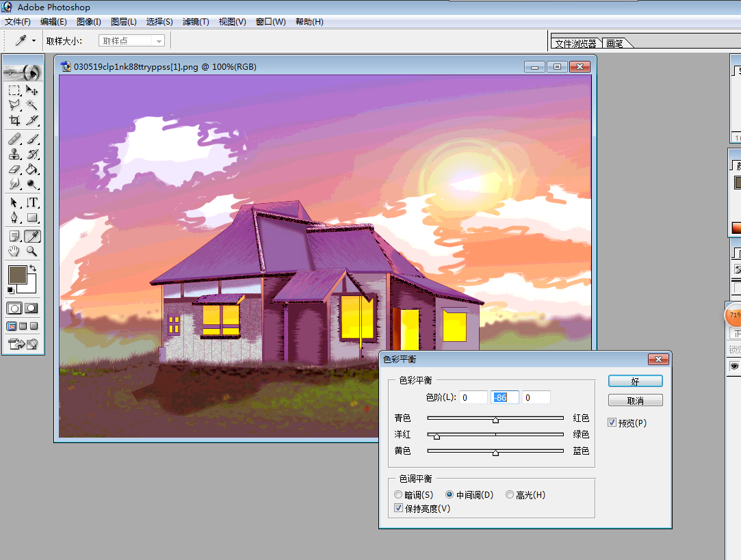The height and width of the screenshot is (560, 741).
Task: Open the 滤镜(T) filter menu
Action: [196, 22]
